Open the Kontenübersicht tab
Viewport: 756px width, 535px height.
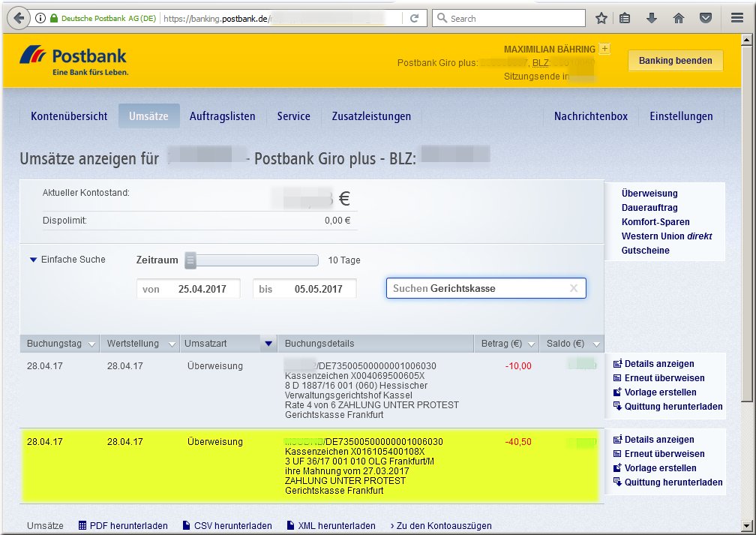click(69, 116)
